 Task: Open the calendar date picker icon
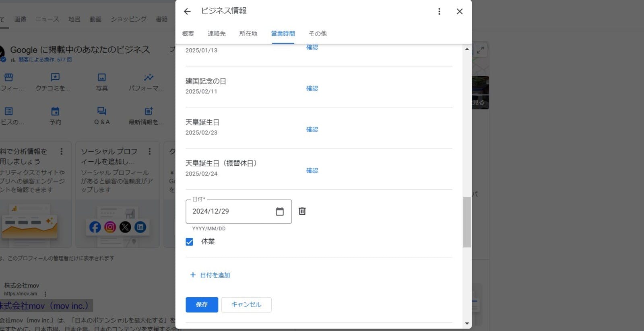coord(280,212)
